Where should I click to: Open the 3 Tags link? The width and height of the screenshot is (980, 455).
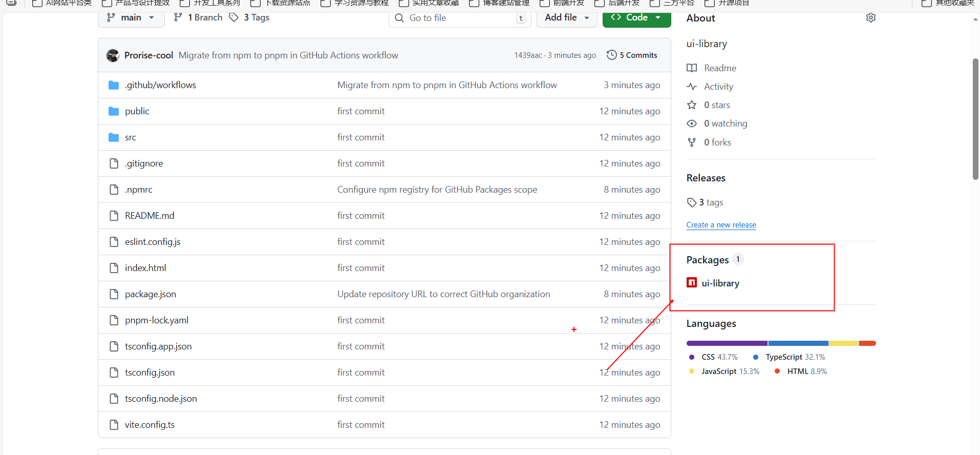(x=249, y=18)
